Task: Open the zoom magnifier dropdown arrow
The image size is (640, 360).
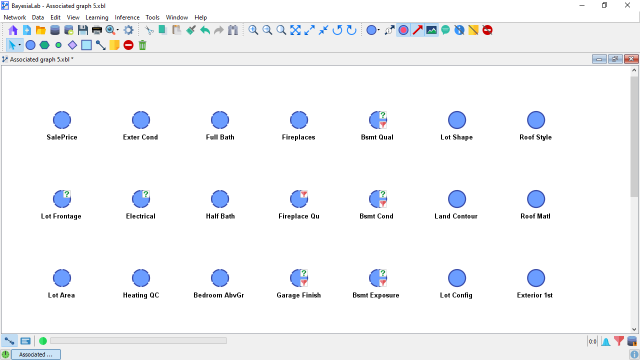Action: pos(118,30)
